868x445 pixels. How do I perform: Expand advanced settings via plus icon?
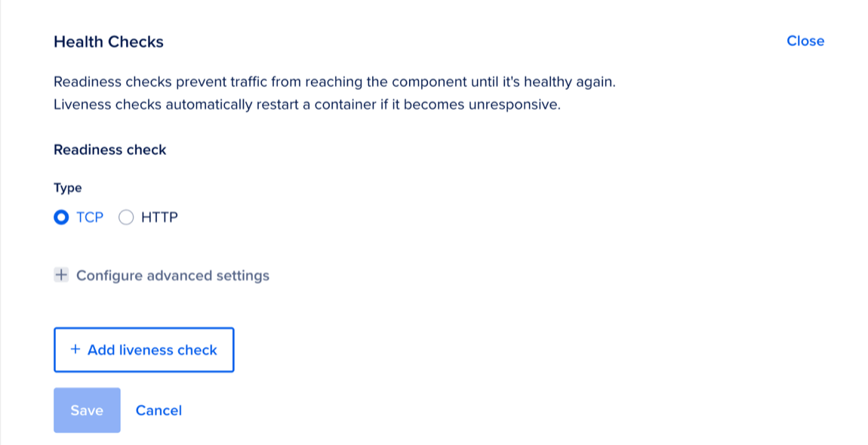tap(61, 275)
